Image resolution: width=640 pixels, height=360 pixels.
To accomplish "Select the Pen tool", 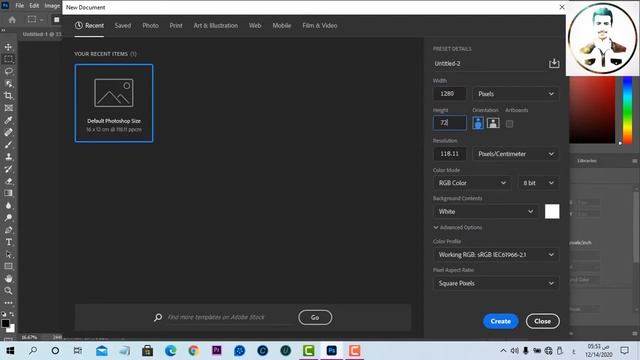I will [8, 230].
